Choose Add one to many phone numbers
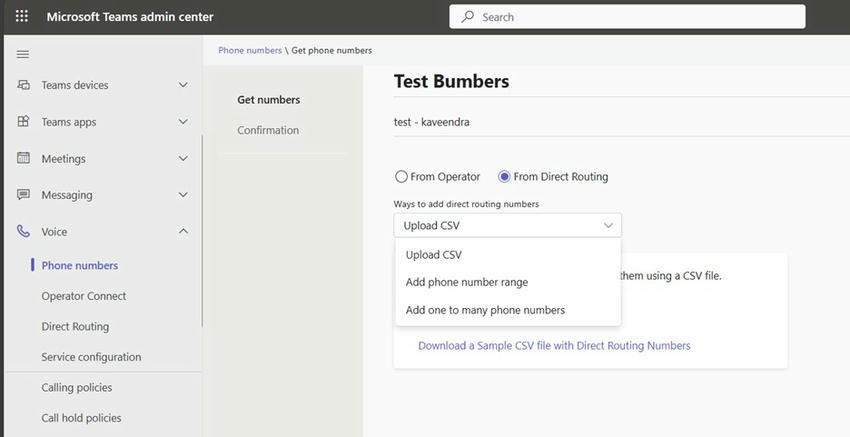The height and width of the screenshot is (437, 850). [485, 310]
